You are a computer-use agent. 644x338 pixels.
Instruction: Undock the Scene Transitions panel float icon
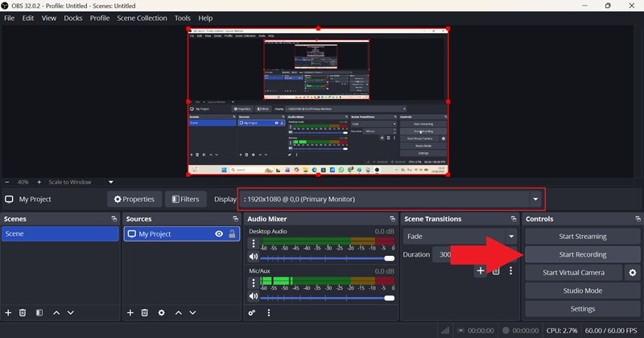tap(514, 219)
